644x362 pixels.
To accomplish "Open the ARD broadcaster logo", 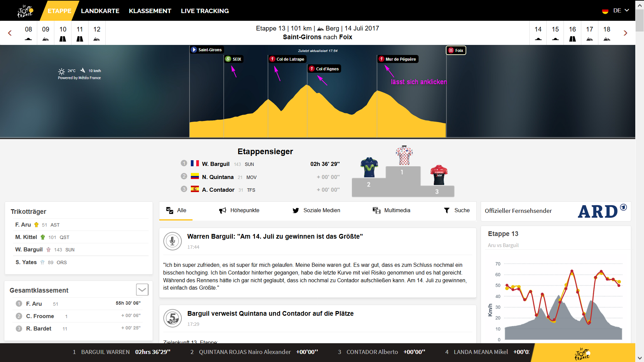I will coord(601,211).
